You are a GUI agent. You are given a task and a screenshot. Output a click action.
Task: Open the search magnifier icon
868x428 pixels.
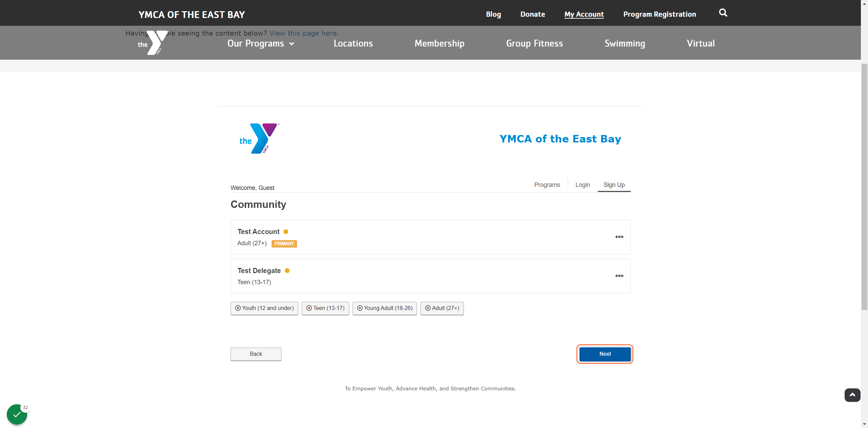click(x=723, y=13)
